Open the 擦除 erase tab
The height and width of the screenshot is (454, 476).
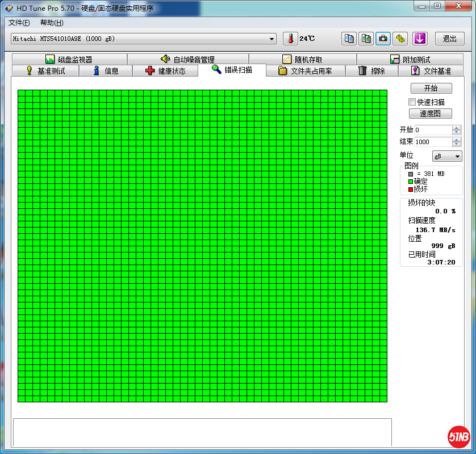(x=371, y=71)
